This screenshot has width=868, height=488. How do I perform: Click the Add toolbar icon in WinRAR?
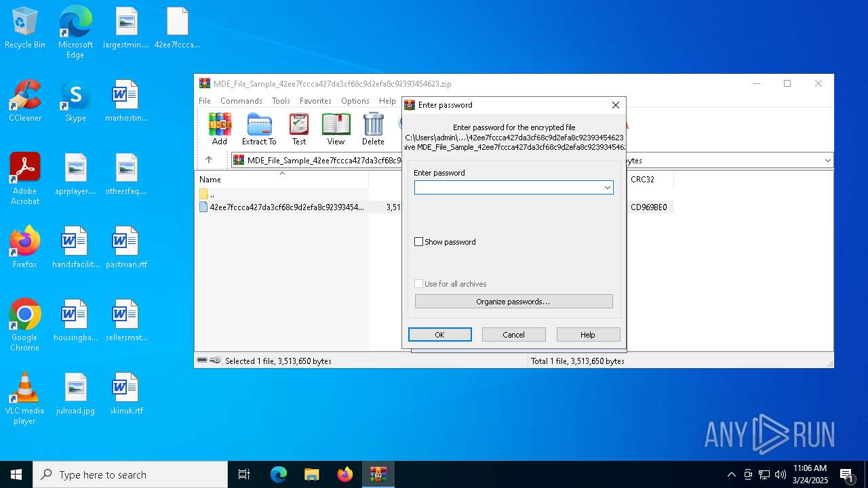pyautogui.click(x=220, y=129)
